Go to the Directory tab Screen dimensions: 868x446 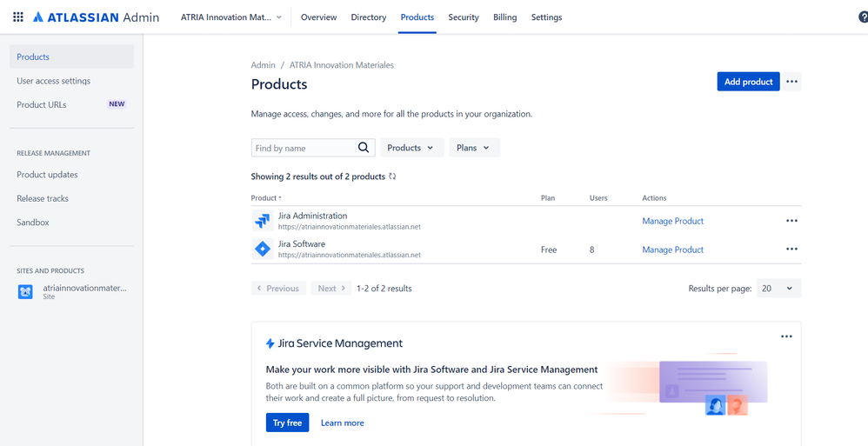(x=369, y=17)
